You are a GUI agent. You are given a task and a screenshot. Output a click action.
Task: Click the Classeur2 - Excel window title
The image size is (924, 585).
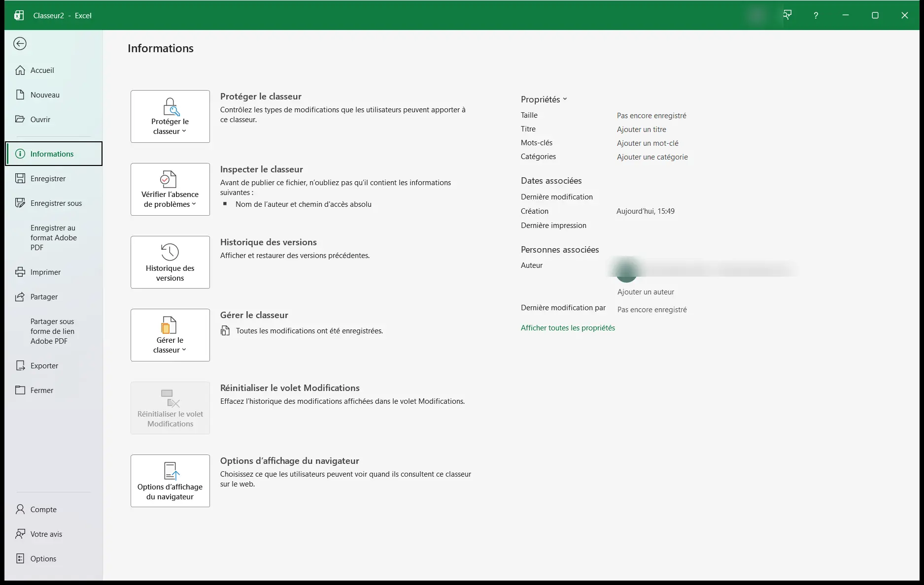pos(62,15)
